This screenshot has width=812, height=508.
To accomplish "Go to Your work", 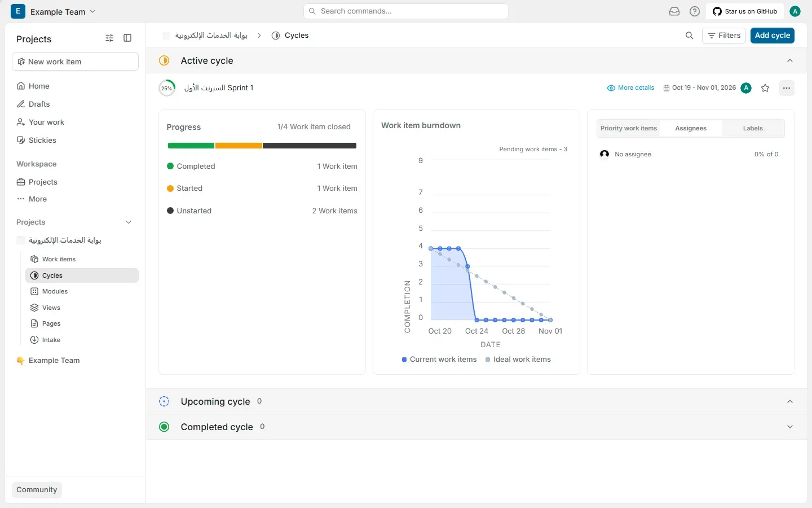I will coord(75,122).
